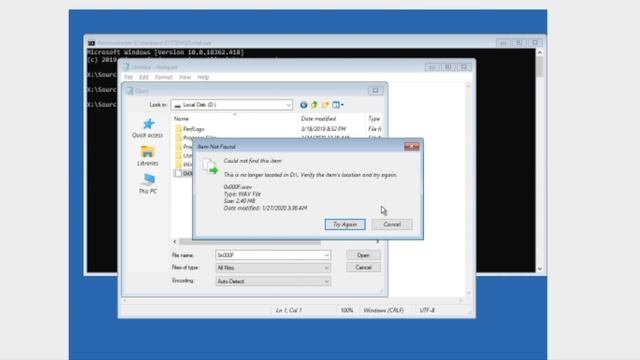Click the command prompt window icon
640x360 pixels.
pyautogui.click(x=91, y=43)
